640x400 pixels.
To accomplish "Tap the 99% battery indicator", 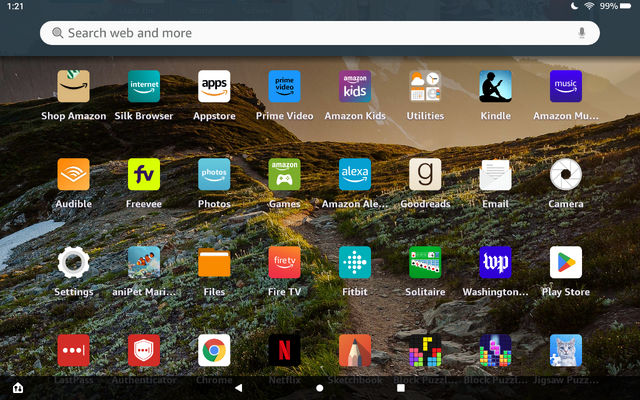I will [615, 6].
